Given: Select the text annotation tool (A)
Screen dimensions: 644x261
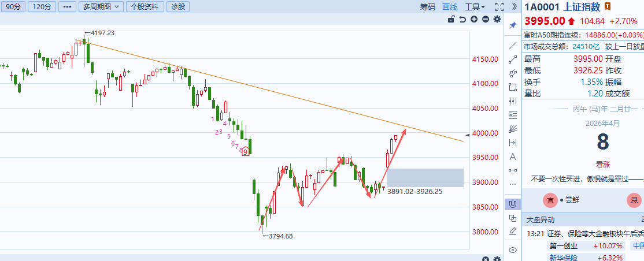Looking at the screenshot, I should pos(512,156).
